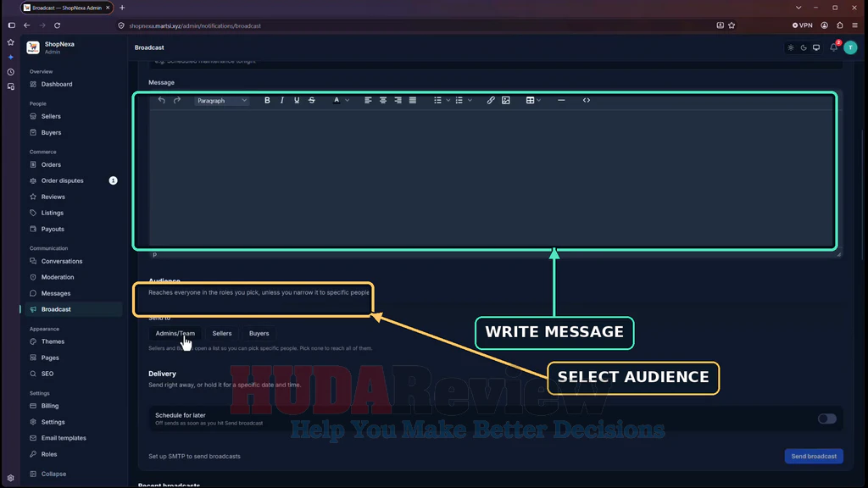The width and height of the screenshot is (868, 488).
Task: Click inside the message text area
Action: click(492, 178)
